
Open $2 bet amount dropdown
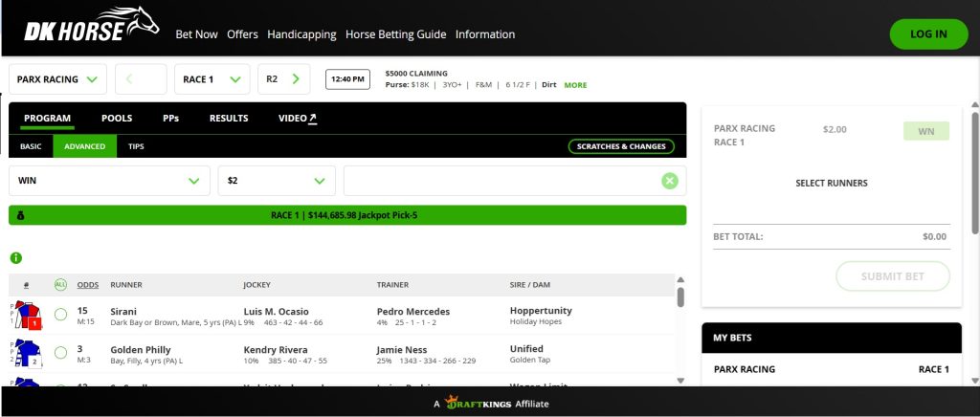277,181
